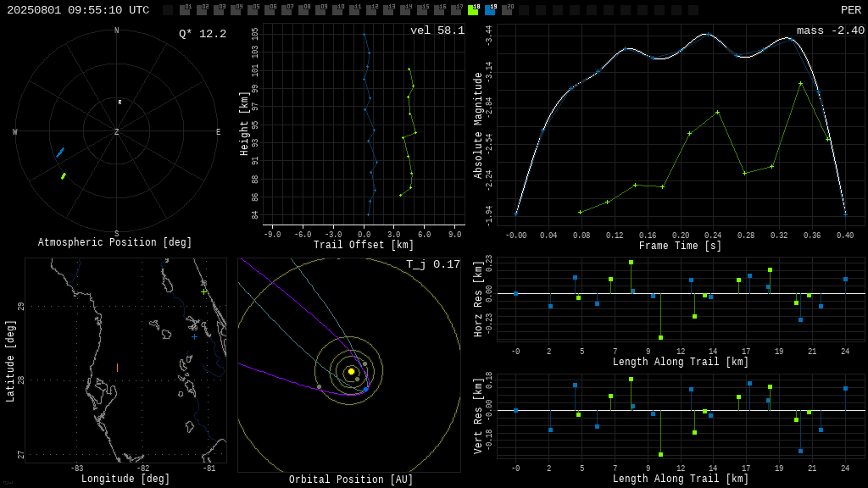Click station box 17 in top bar
The width and height of the screenshot is (868, 488).
456,10
